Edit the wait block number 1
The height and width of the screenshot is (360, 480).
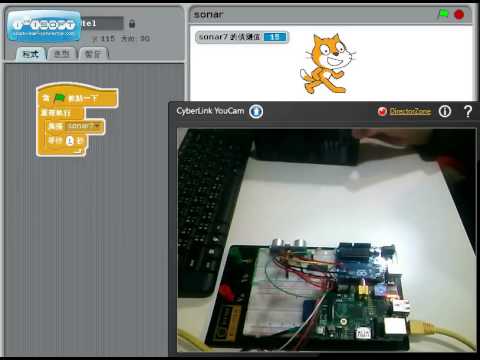click(x=70, y=141)
